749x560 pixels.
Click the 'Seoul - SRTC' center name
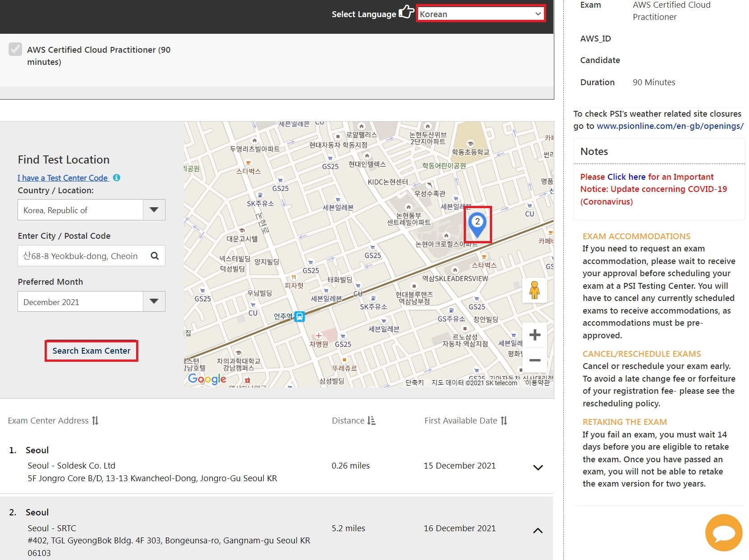click(52, 528)
